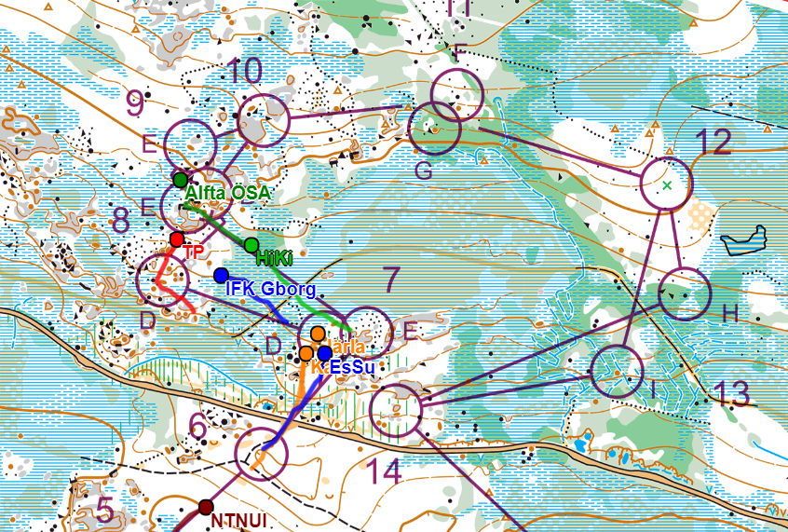Viewport: 788px width, 532px height.
Task: Click the blue-outlined pond symbol near control 12
Action: (743, 240)
